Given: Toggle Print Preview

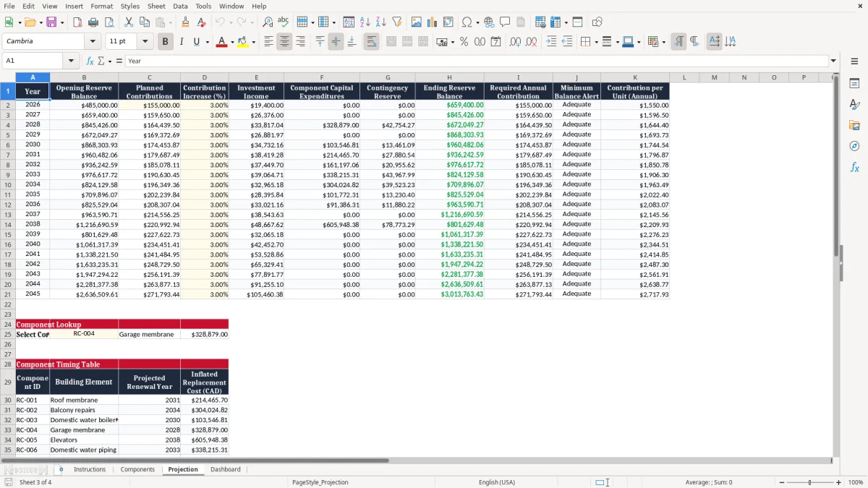Looking at the screenshot, I should click(109, 22).
